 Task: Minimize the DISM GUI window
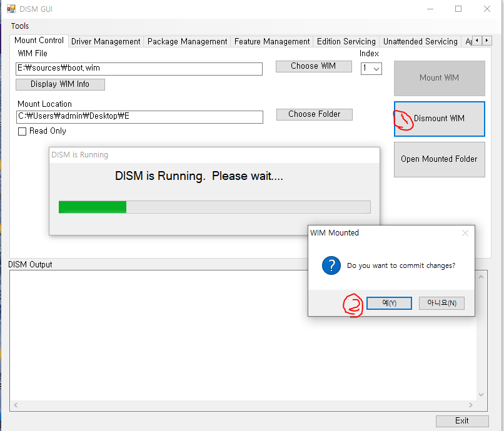pos(430,9)
